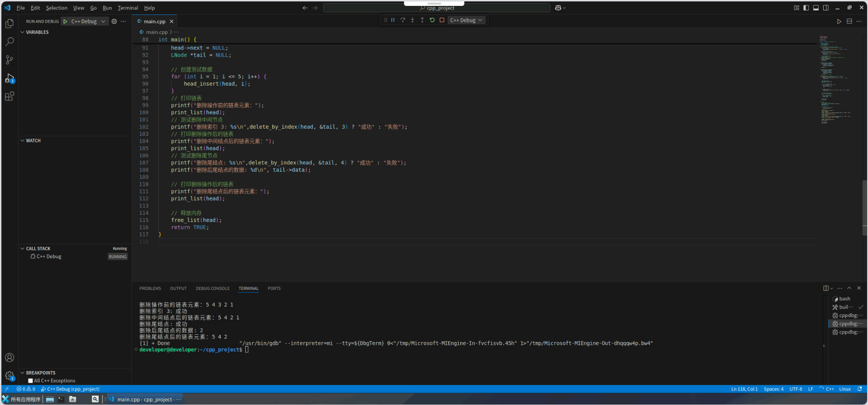Click Step Over in debug toolbar
Viewport: 868px width, 405px height.
(402, 20)
